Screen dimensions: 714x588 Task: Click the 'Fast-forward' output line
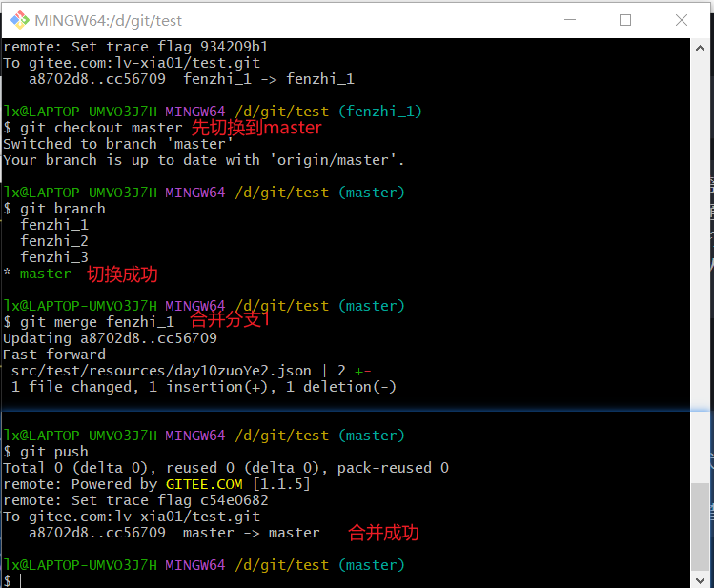point(54,355)
